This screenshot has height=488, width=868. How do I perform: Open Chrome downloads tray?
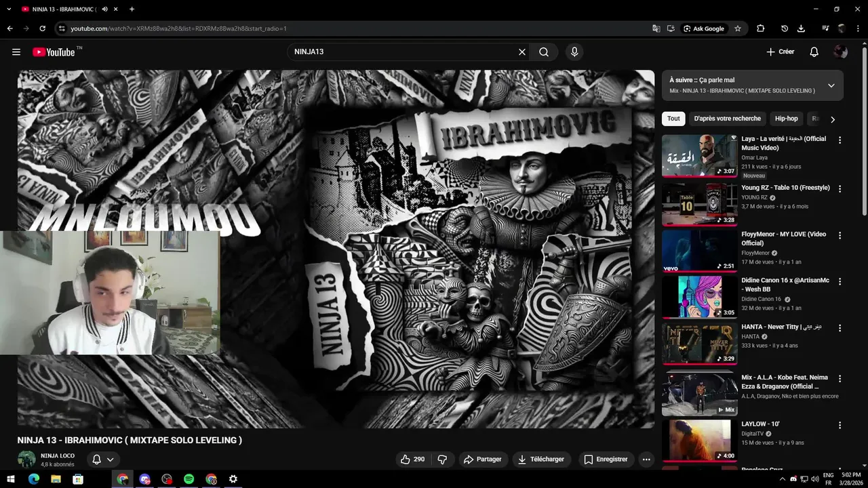801,28
